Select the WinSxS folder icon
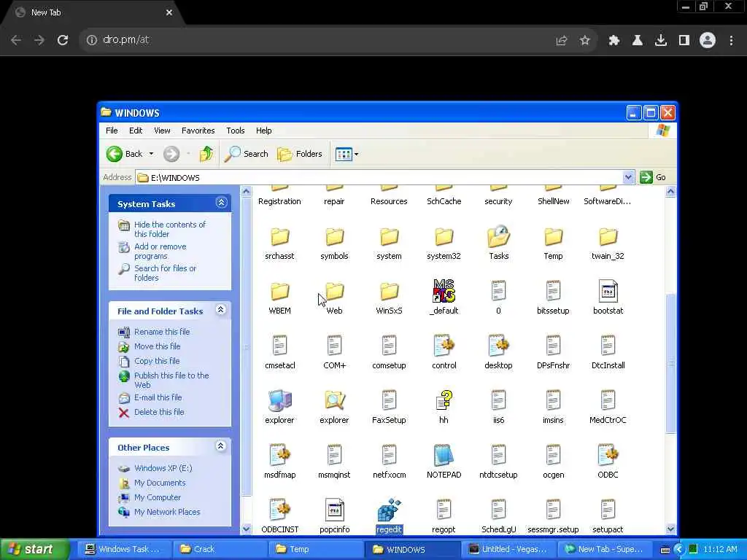The height and width of the screenshot is (560, 747). 390,292
